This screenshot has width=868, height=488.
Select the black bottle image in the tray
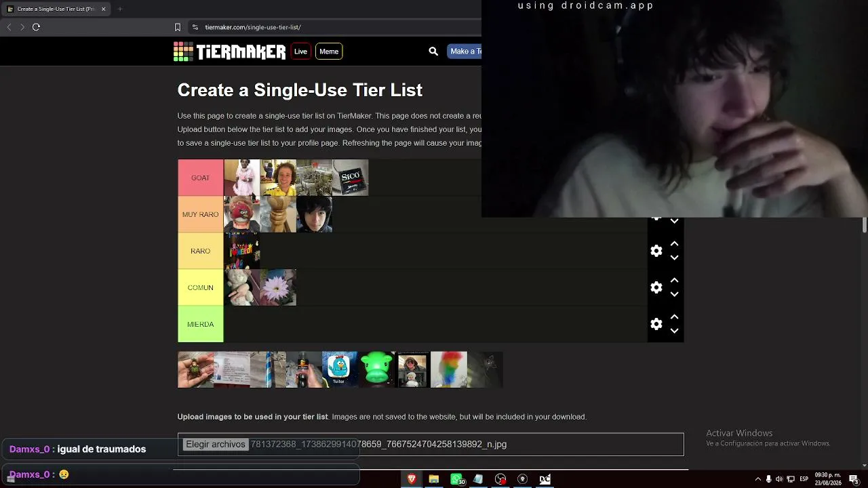point(304,369)
